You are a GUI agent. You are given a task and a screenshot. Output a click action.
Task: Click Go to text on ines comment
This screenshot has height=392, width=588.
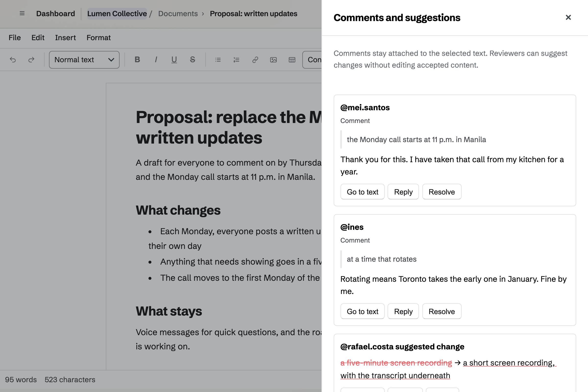pyautogui.click(x=363, y=311)
